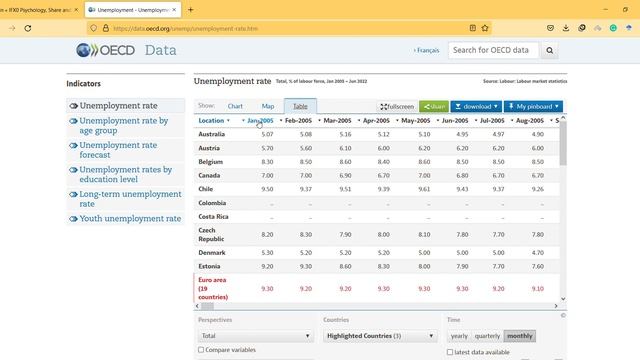Bookmark this page with the star icon
The image size is (640, 360).
click(x=485, y=28)
